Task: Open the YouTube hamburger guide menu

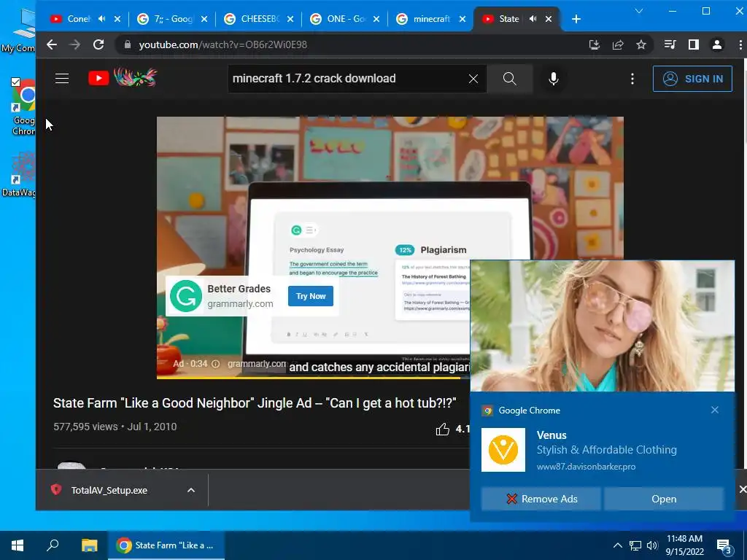Action: click(x=62, y=79)
